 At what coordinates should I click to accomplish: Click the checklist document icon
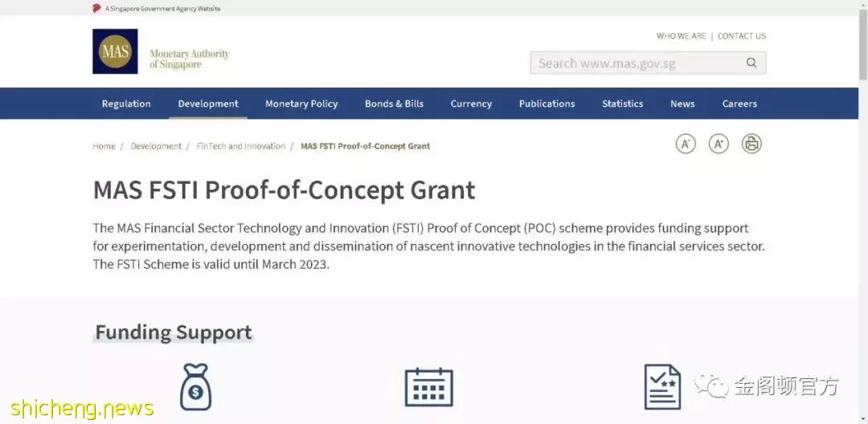(x=662, y=387)
